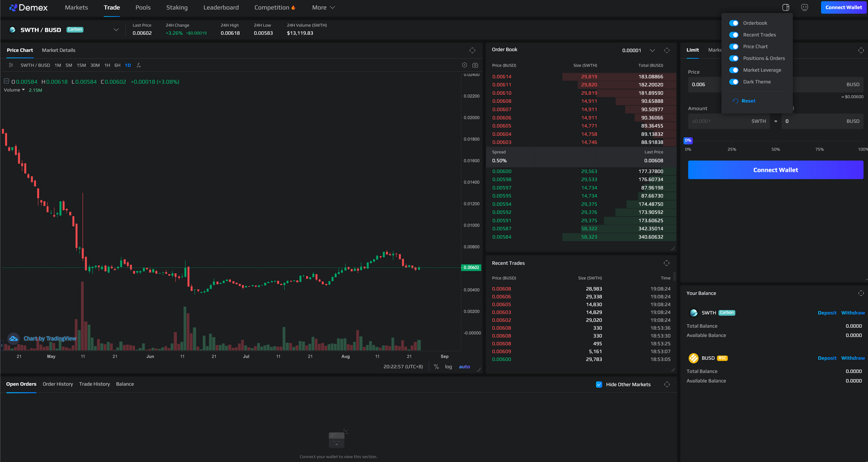Open the API/developer console icon near Connect Wallet
868x462 pixels.
click(x=804, y=7)
